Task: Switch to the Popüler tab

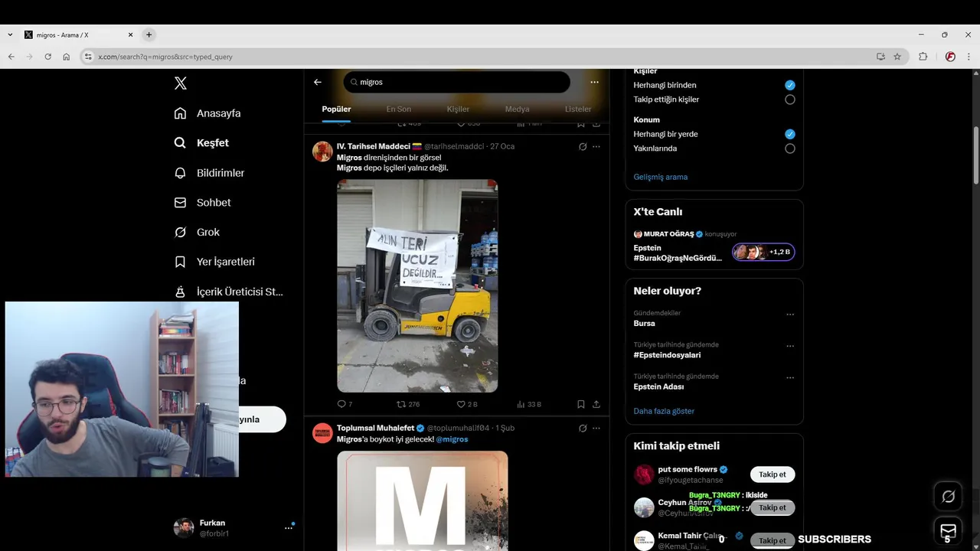Action: [336, 109]
